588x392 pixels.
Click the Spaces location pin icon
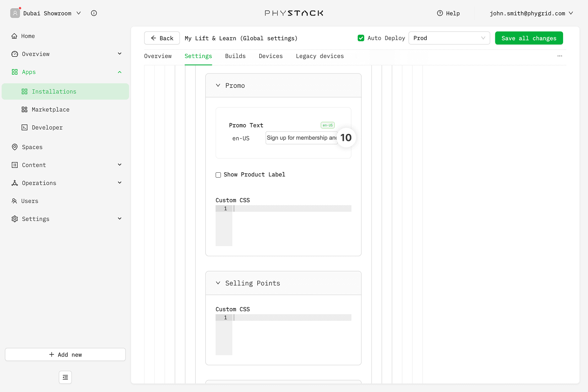15,147
